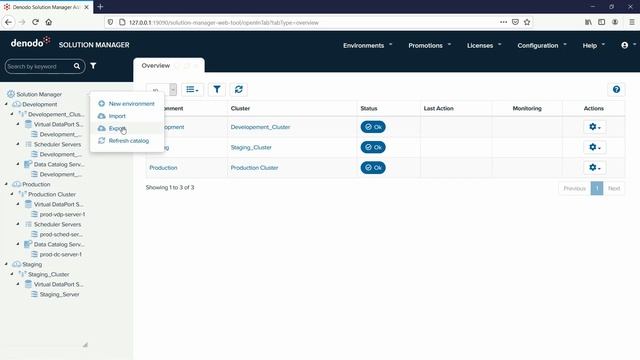Select Data Catalog Serv... under Production Cluster
The width and height of the screenshot is (640, 360).
point(59,244)
